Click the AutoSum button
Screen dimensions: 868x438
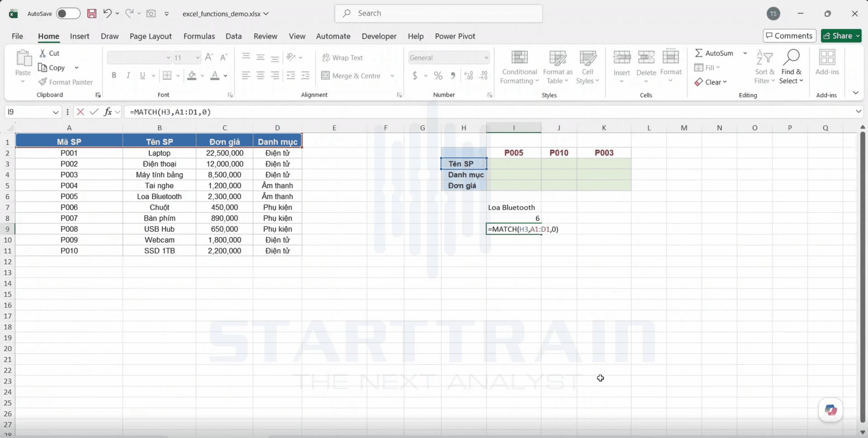(714, 53)
